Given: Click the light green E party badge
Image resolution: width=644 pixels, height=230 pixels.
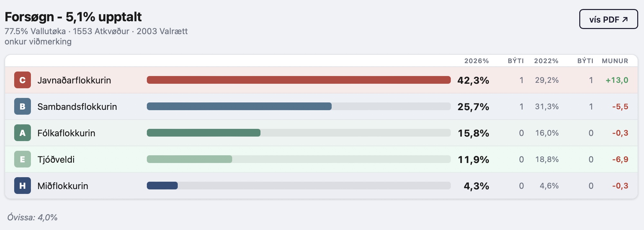Looking at the screenshot, I should [23, 159].
